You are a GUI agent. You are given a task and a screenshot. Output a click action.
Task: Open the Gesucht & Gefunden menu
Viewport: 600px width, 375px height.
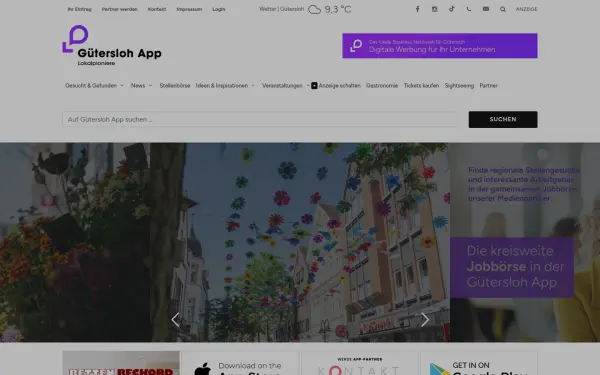point(91,85)
